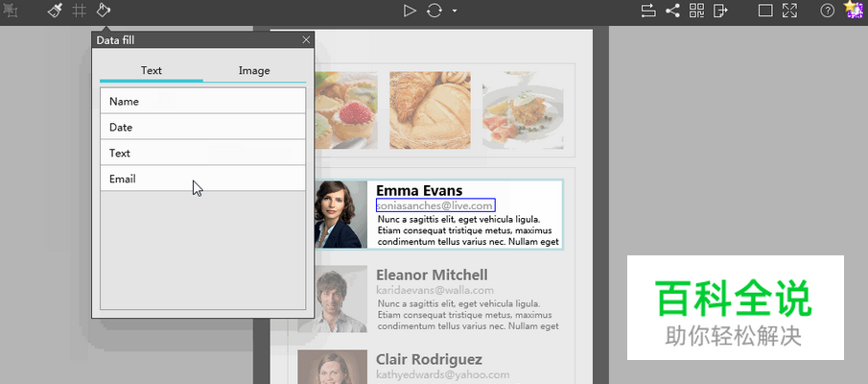Screen dimensions: 868x384
Task: Open the dropdown arrow beside refresh icon
Action: 455,12
